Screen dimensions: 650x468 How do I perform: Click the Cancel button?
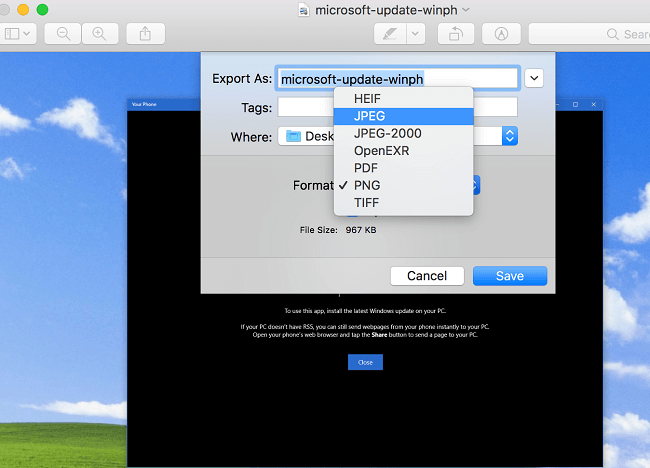tap(427, 276)
